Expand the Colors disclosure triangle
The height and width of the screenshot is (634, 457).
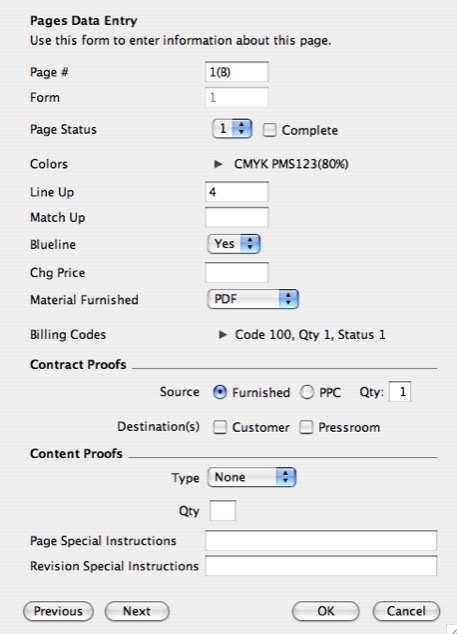tap(218, 164)
